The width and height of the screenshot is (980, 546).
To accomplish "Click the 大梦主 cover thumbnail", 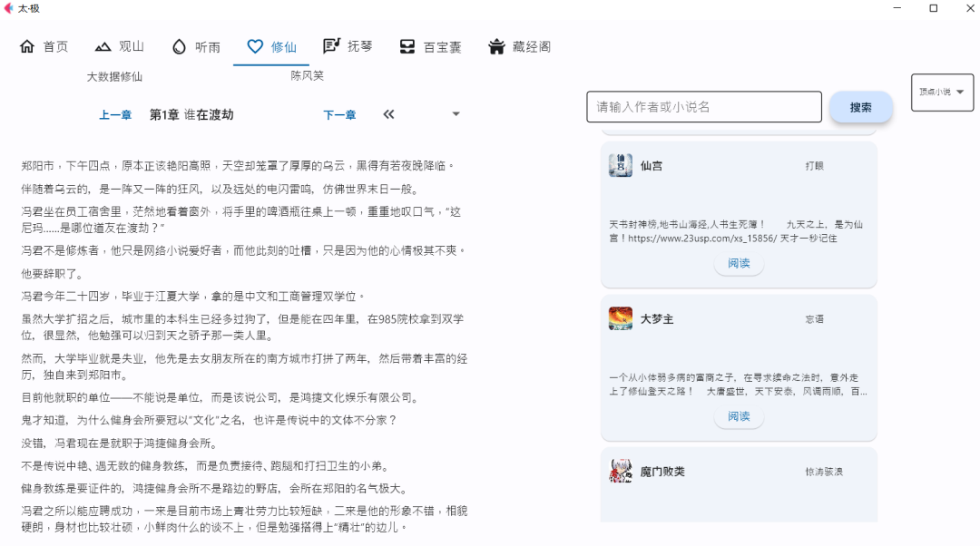I will coord(620,318).
